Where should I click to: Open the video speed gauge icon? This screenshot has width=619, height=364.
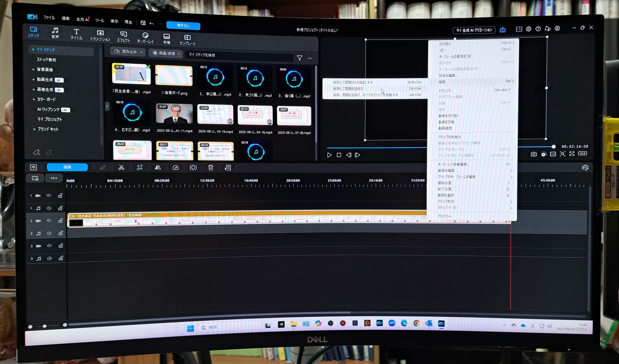(x=176, y=167)
